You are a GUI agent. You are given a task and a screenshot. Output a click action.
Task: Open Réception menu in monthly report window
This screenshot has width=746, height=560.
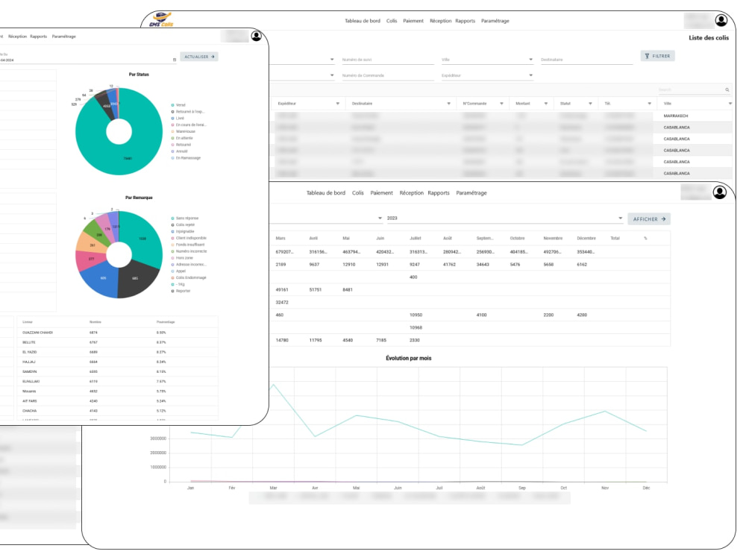pos(412,193)
